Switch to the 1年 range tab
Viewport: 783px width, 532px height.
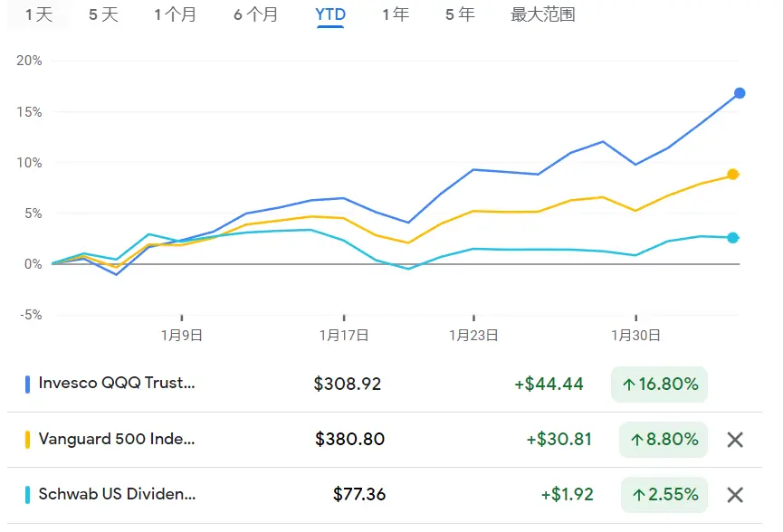tap(396, 14)
